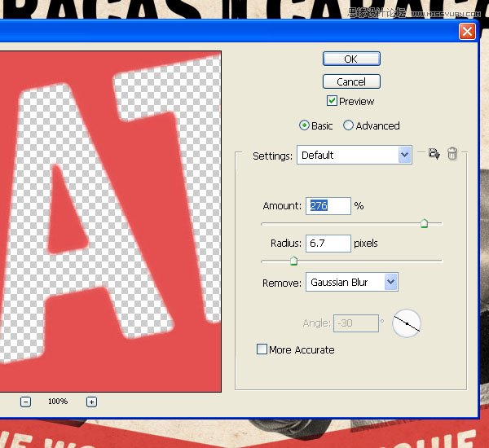The height and width of the screenshot is (448, 489).
Task: Click the Amount slider handle
Action: coord(424,223)
